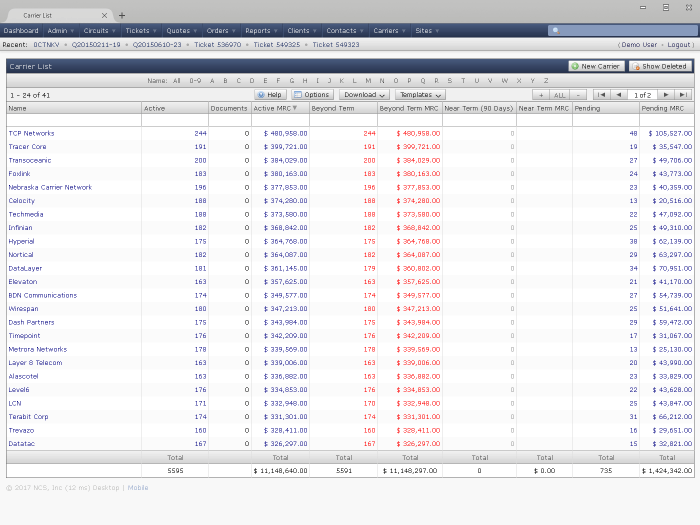The image size is (700, 525).
Task: Open the TCP Networks carrier link
Action: coord(32,133)
